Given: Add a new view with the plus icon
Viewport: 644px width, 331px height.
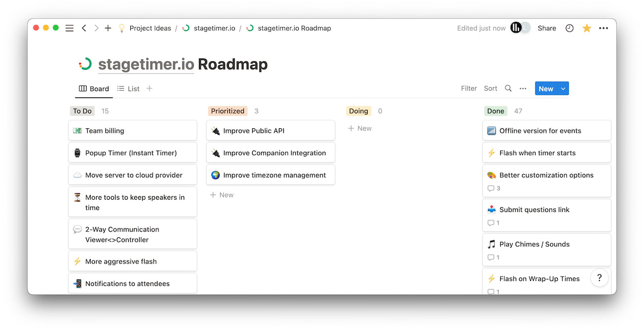Looking at the screenshot, I should pyautogui.click(x=149, y=88).
